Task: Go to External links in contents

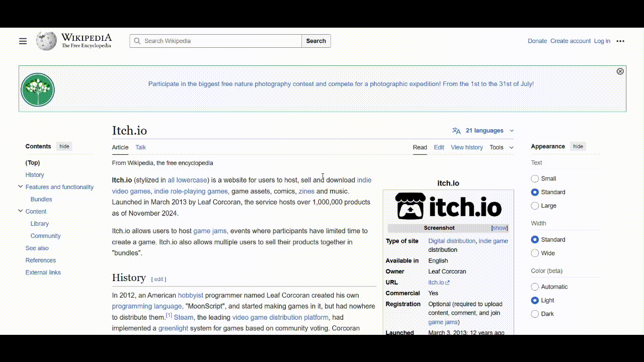Action: tap(43, 273)
